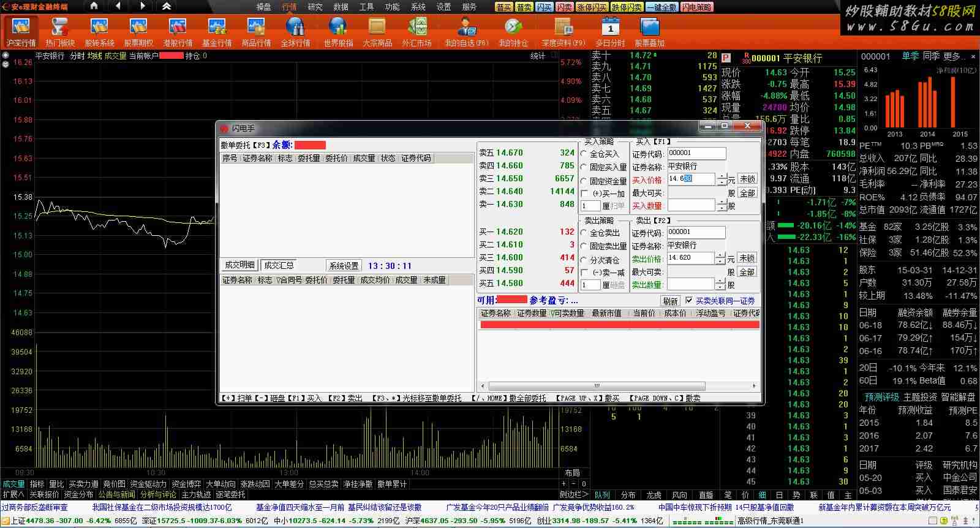Open 世界股指 world indices icon

(x=338, y=32)
